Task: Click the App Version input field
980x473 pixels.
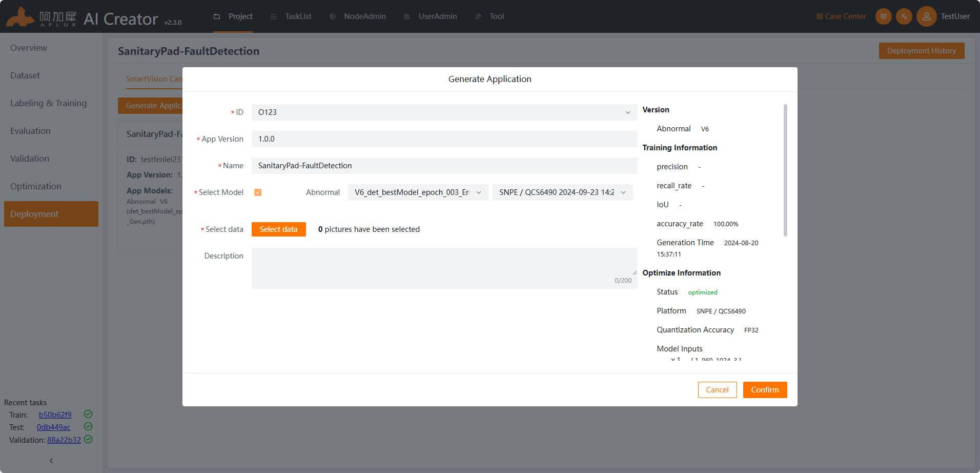Action: [x=444, y=139]
